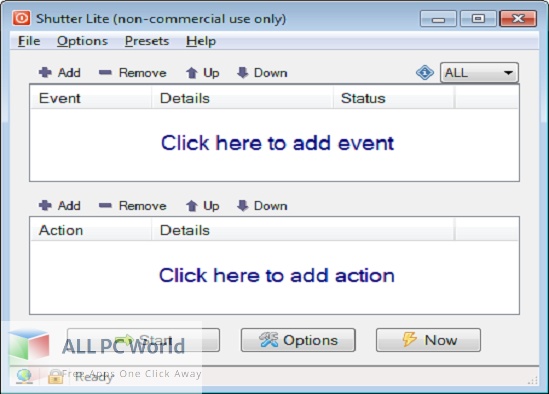Click the globe icon in the status bar
549x394 pixels.
pyautogui.click(x=24, y=376)
